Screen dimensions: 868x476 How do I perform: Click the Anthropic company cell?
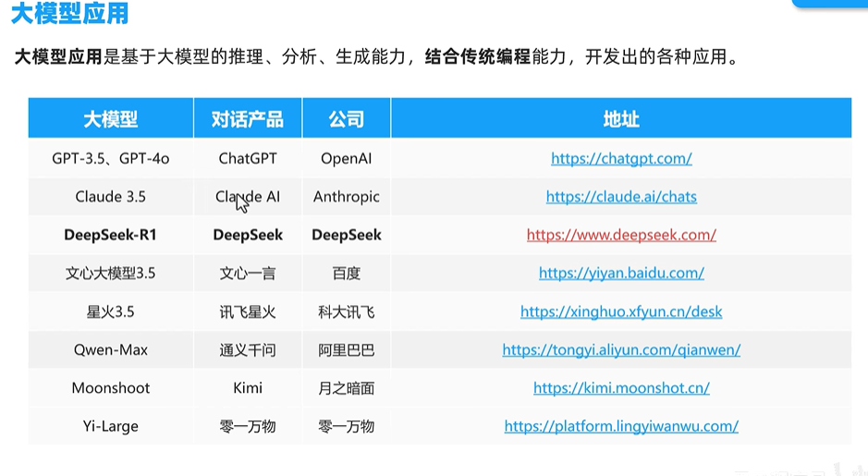point(347,197)
